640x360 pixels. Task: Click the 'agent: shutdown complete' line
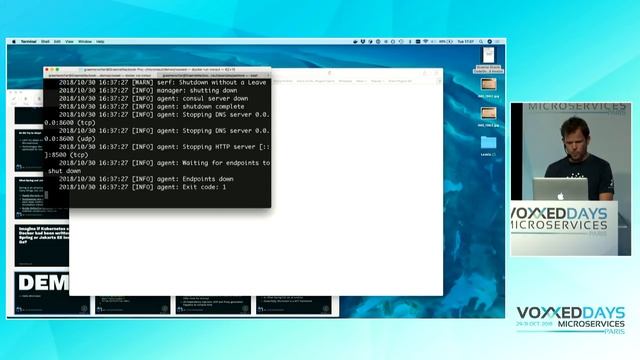[x=151, y=107]
